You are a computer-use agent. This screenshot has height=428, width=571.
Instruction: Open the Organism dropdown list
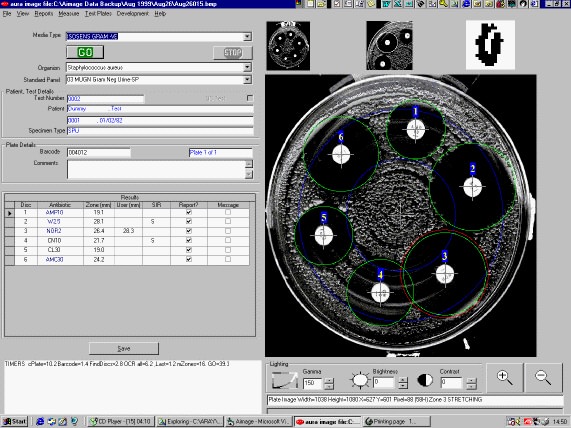[247, 67]
